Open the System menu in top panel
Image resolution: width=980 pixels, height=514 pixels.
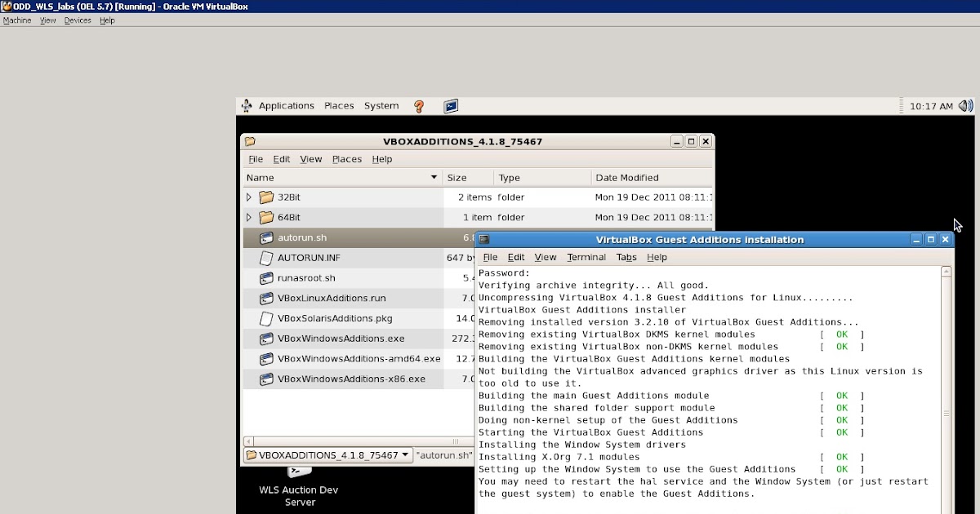click(381, 106)
